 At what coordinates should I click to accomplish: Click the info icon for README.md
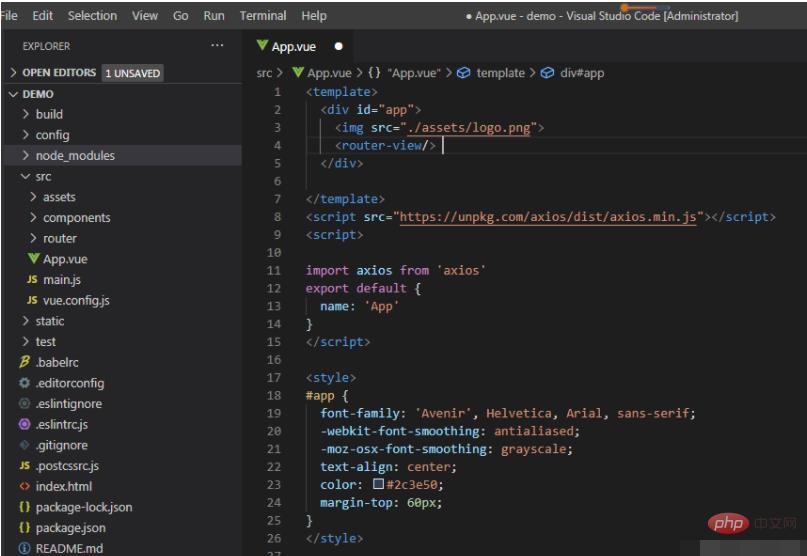pos(24,548)
